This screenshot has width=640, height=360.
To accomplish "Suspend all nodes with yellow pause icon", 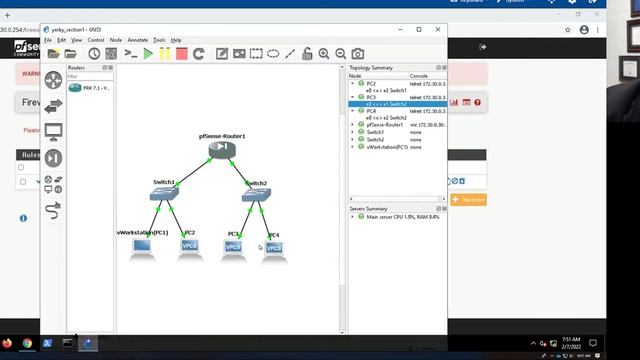I will click(x=165, y=53).
